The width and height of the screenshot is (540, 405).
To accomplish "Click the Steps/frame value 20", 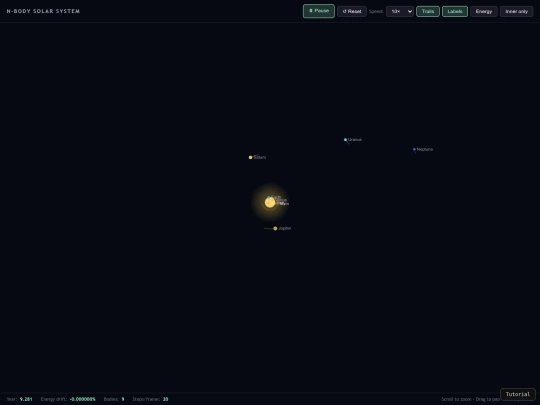I will point(165,399).
